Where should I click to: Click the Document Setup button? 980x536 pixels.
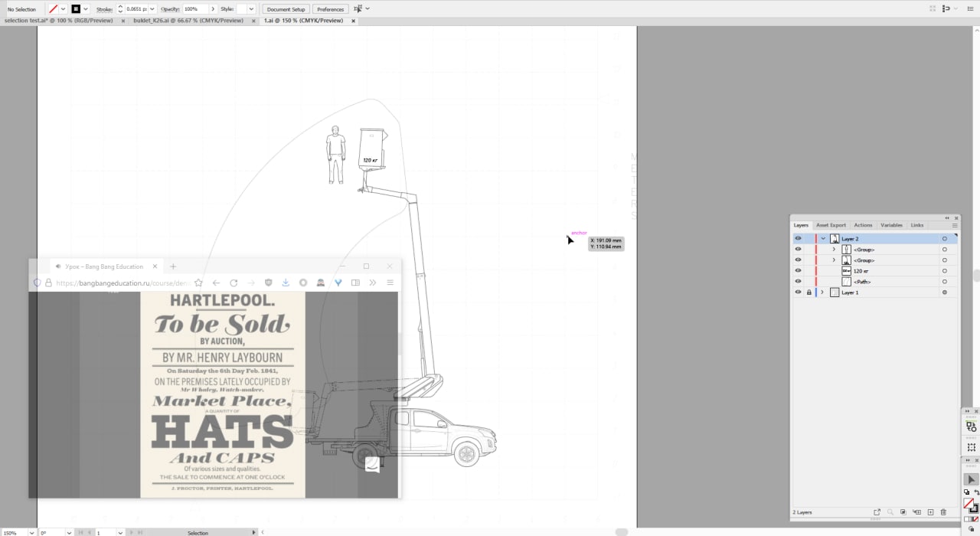click(286, 8)
